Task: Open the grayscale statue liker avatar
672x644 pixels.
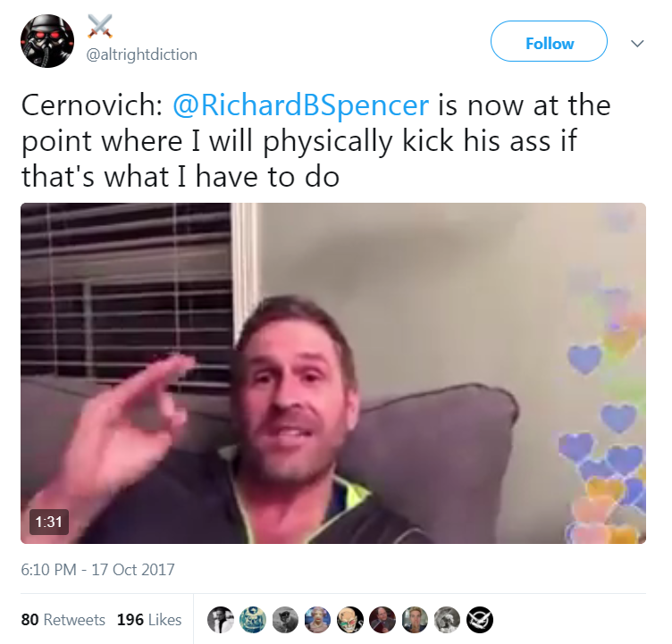Action: 447,620
